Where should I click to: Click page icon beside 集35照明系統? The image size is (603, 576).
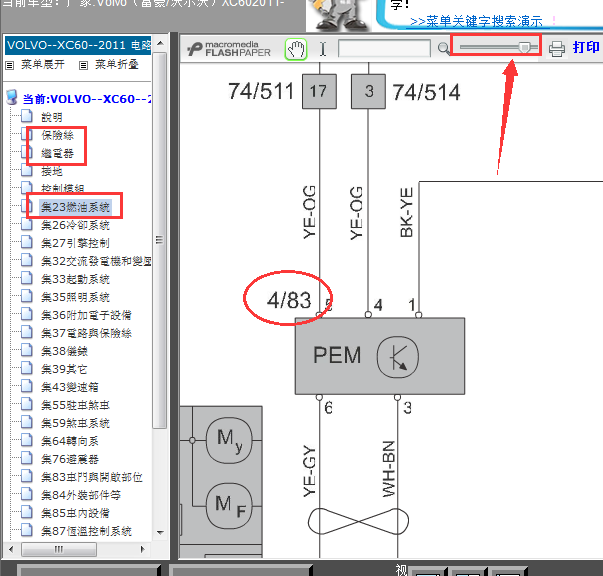point(27,296)
